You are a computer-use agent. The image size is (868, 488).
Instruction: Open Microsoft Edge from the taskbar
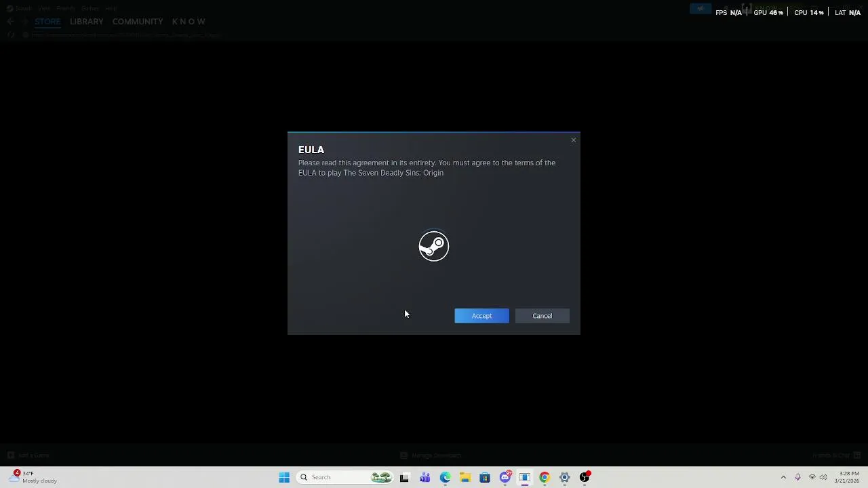click(x=445, y=477)
